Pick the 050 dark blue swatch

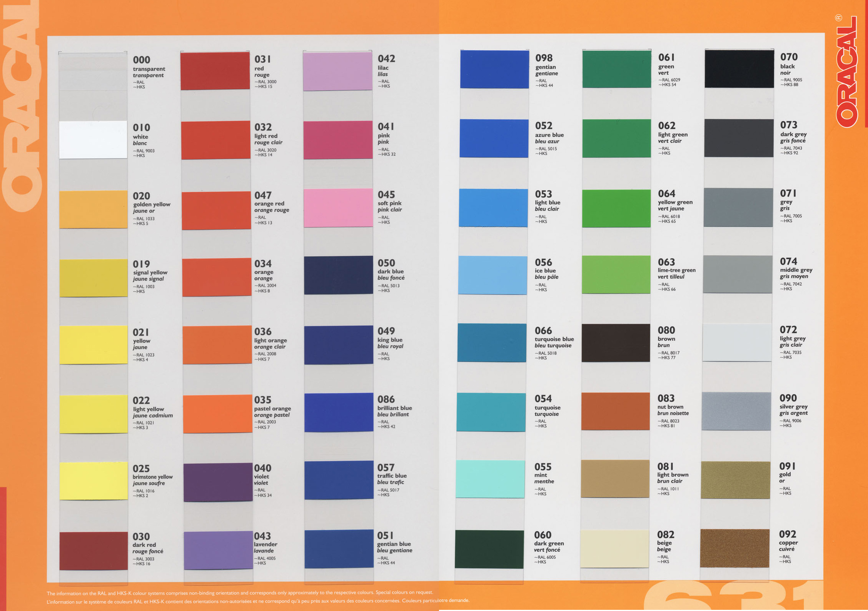pyautogui.click(x=339, y=275)
